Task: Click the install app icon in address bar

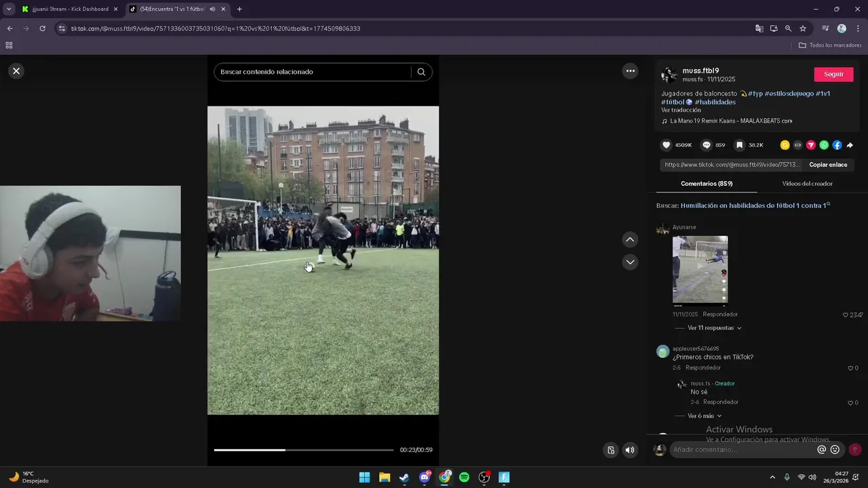Action: coord(774,28)
